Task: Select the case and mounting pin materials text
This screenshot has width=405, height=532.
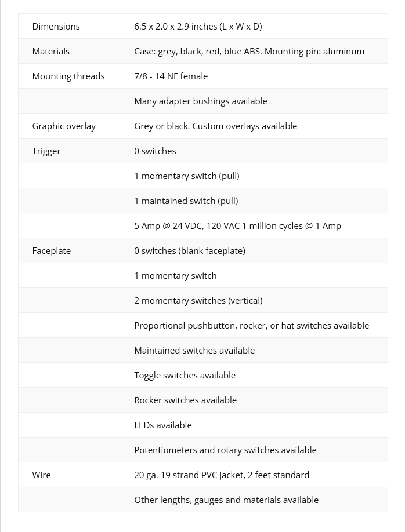Action: pyautogui.click(x=249, y=52)
